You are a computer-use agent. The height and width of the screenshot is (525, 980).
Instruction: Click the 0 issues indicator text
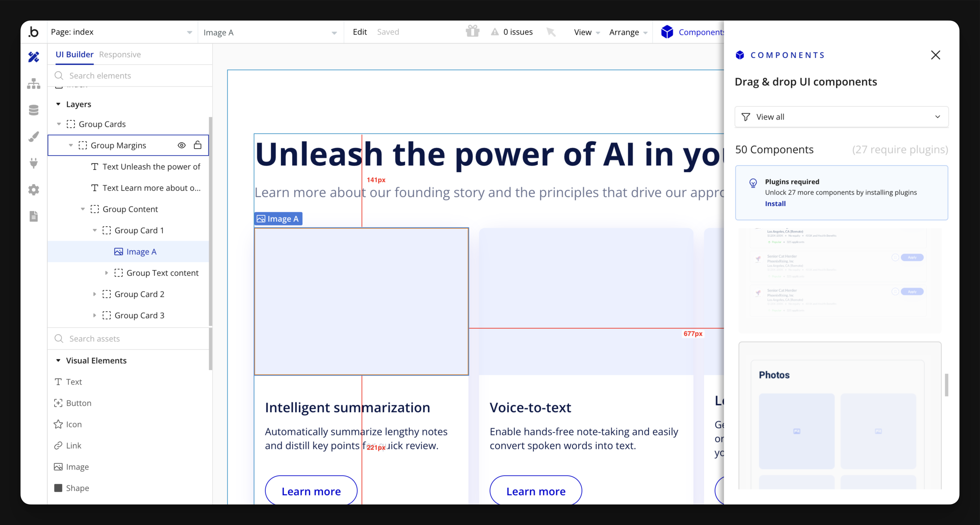518,32
